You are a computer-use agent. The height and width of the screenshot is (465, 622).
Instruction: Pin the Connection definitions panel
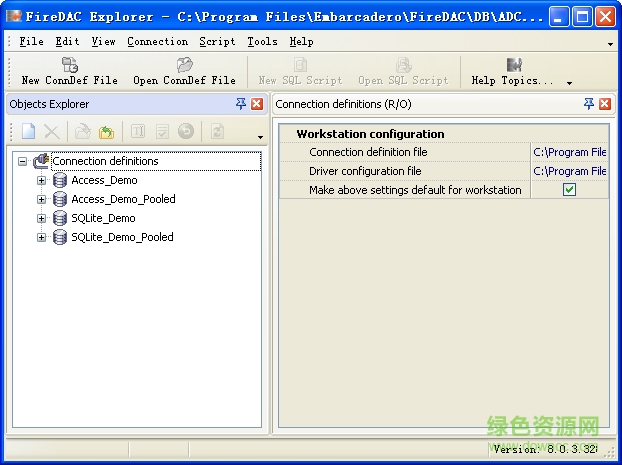pyautogui.click(x=588, y=104)
